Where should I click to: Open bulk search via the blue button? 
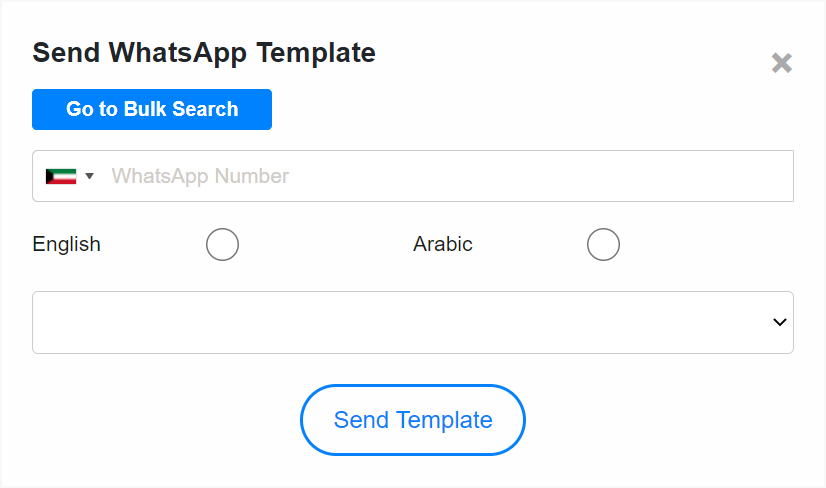pos(152,109)
